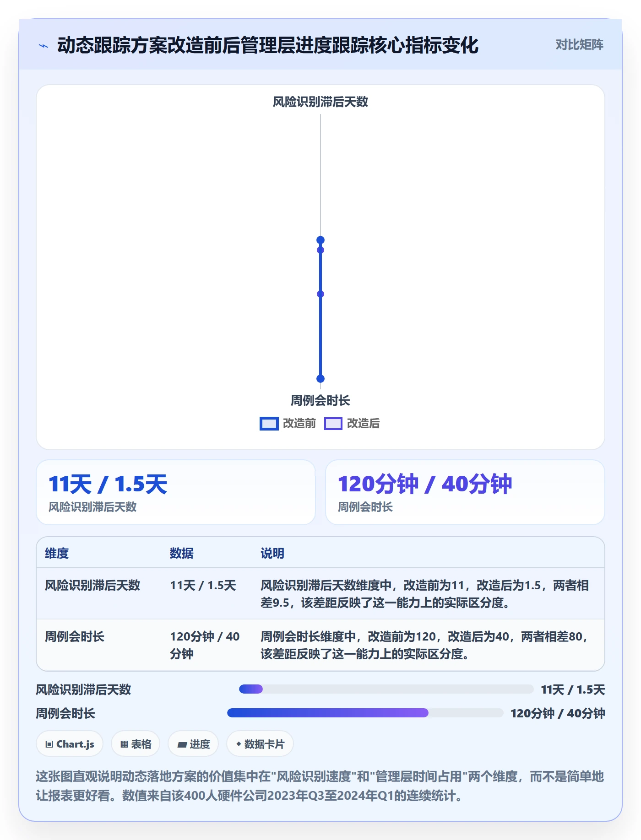
Task: Click the 对比矩阵 label in header
Action: pyautogui.click(x=579, y=45)
